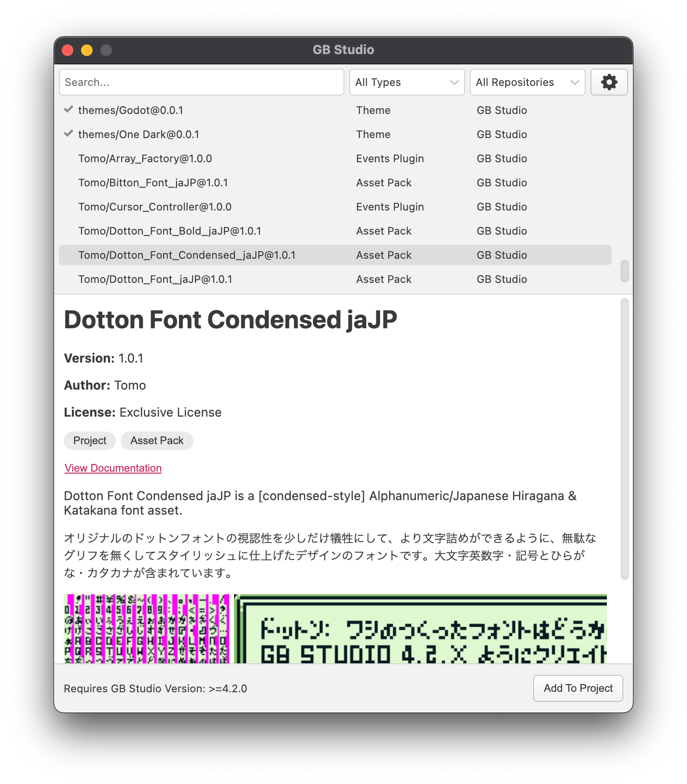687x784 pixels.
Task: Click the plugin details scrollbar
Action: pos(625,439)
